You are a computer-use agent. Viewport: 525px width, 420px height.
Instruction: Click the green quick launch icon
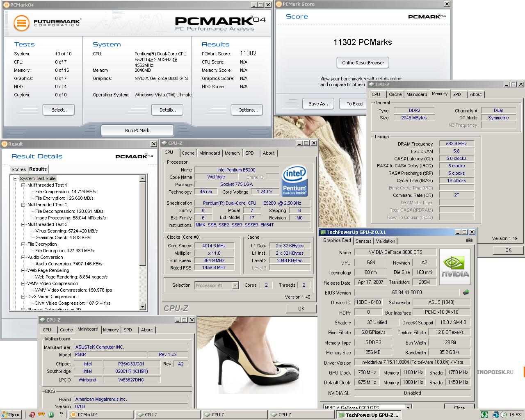tap(51, 414)
